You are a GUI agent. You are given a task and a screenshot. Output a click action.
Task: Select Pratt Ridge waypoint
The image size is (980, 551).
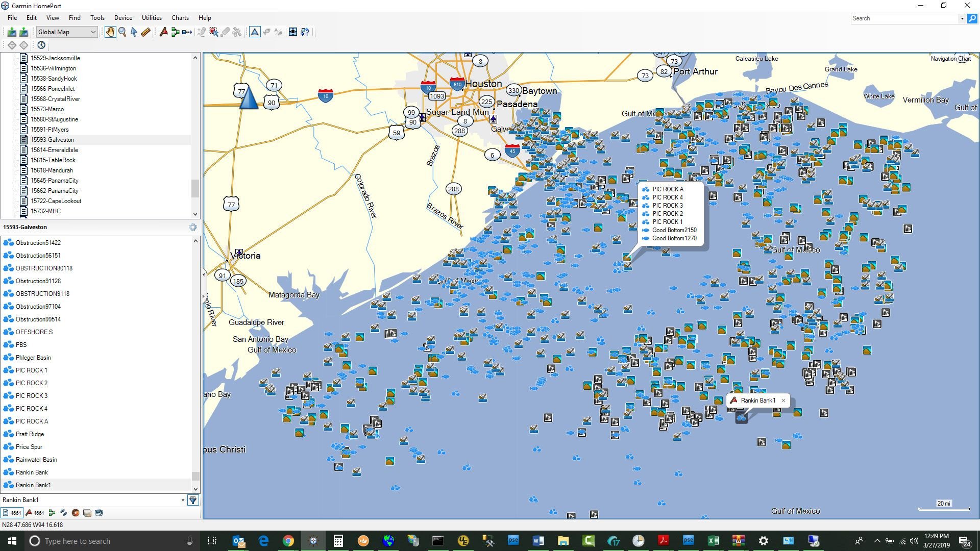click(x=30, y=434)
